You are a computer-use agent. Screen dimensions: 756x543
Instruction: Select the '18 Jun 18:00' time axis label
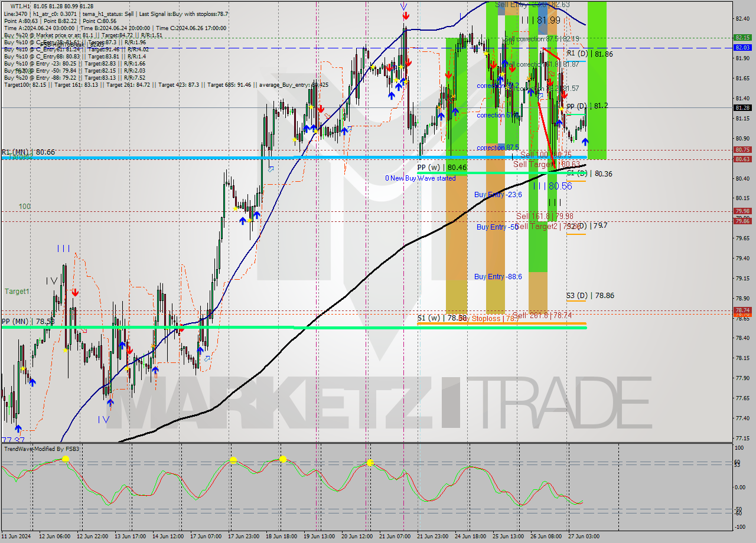281,536
